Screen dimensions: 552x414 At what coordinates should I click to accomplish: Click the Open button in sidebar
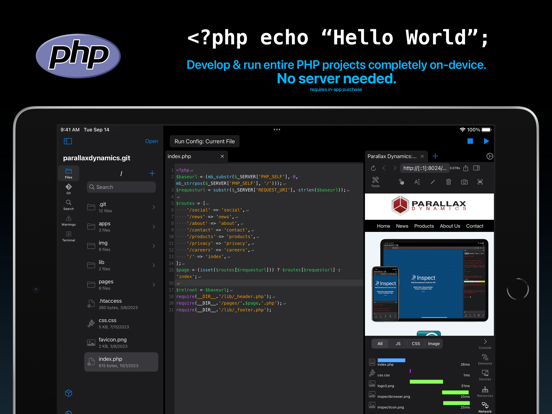point(151,141)
